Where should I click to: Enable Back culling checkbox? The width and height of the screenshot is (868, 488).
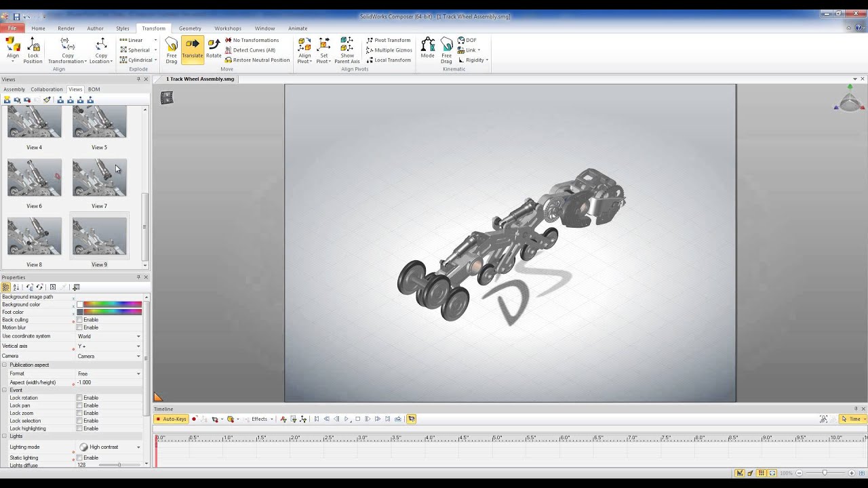[79, 320]
